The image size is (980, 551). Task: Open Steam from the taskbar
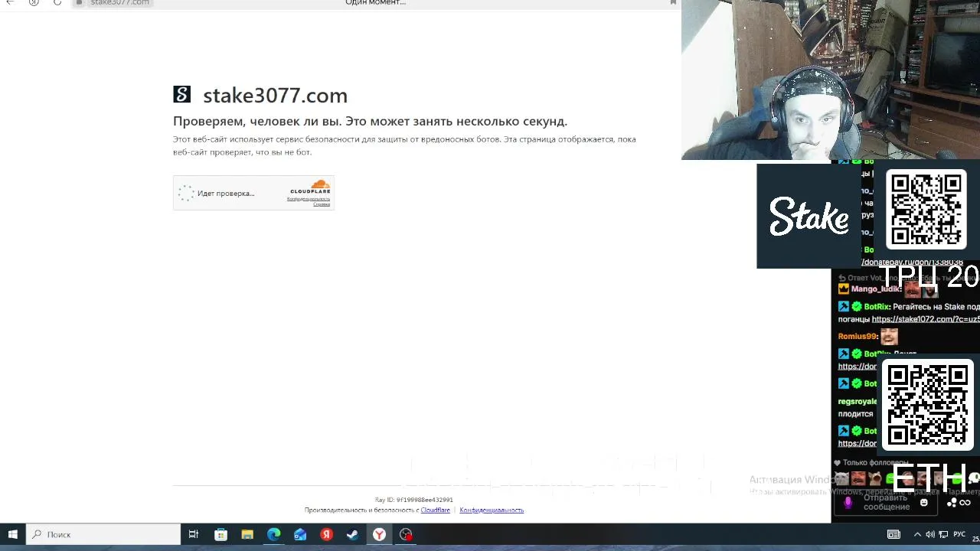pyautogui.click(x=353, y=534)
